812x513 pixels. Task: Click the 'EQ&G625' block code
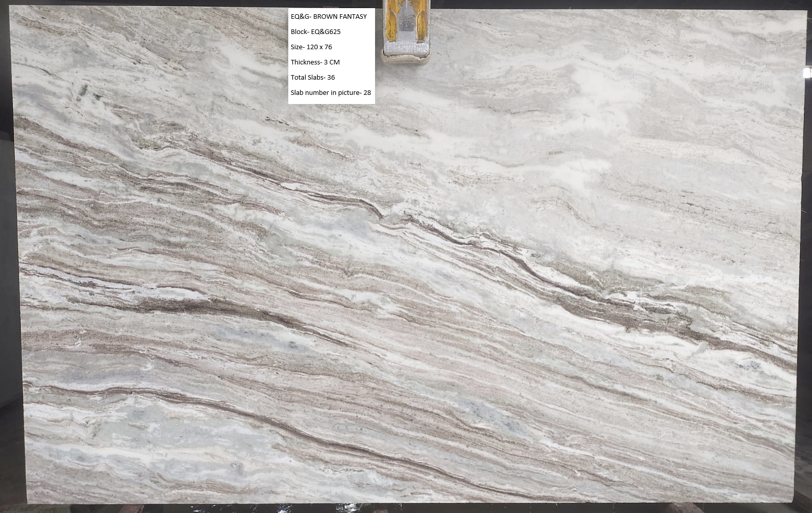pyautogui.click(x=325, y=32)
